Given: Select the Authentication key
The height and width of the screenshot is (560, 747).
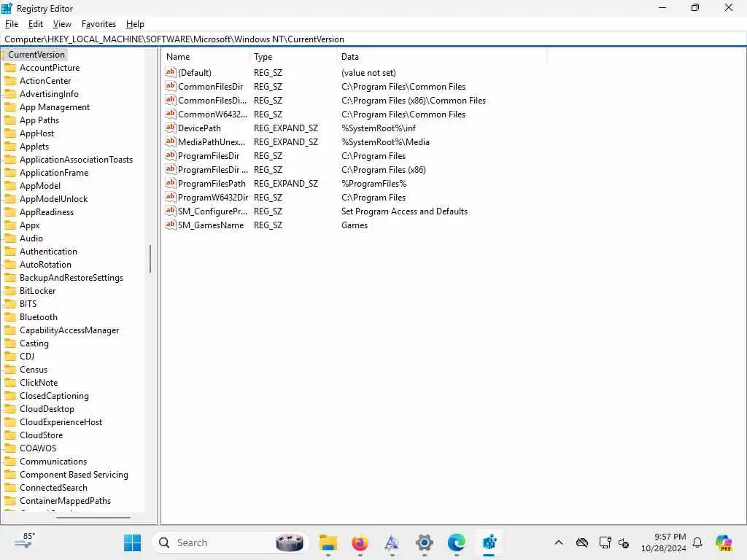Looking at the screenshot, I should point(48,252).
